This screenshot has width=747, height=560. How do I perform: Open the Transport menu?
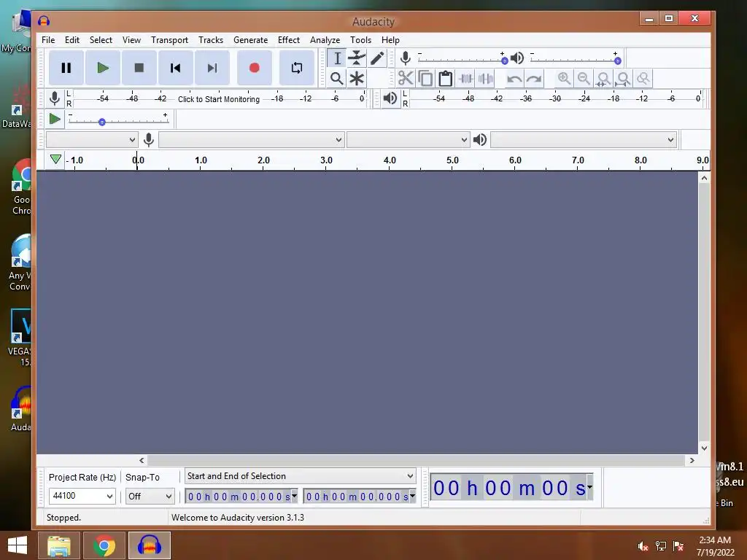point(169,40)
